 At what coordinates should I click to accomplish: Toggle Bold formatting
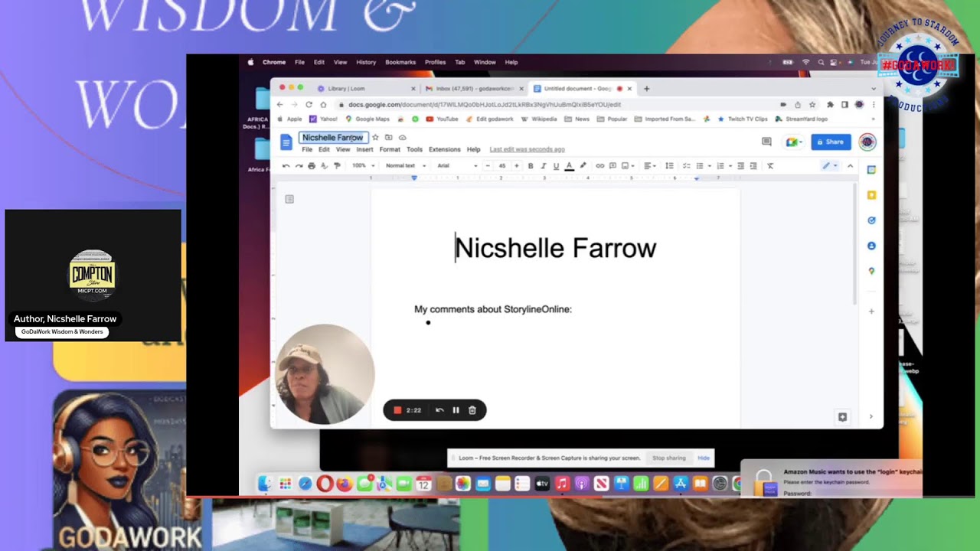[531, 166]
